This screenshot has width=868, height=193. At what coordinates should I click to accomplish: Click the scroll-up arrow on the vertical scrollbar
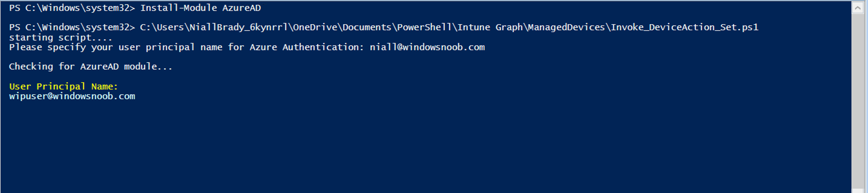coord(857,8)
